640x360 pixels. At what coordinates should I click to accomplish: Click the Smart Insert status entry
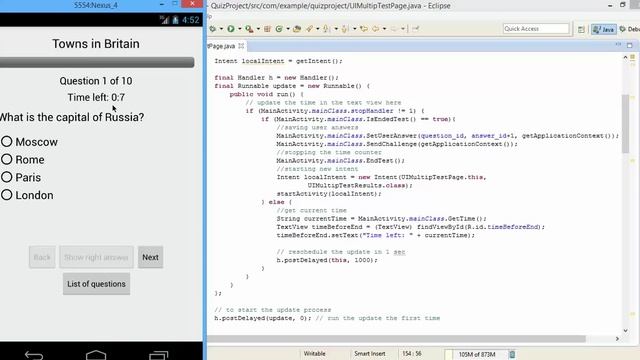(369, 354)
